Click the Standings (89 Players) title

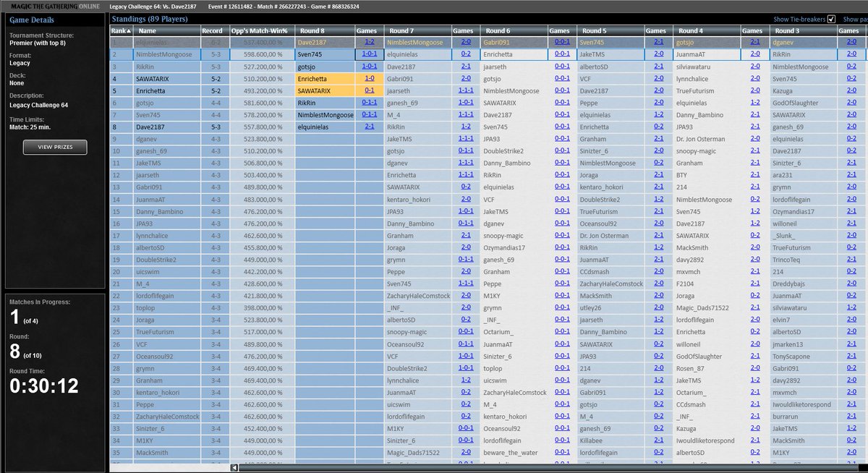coord(149,19)
